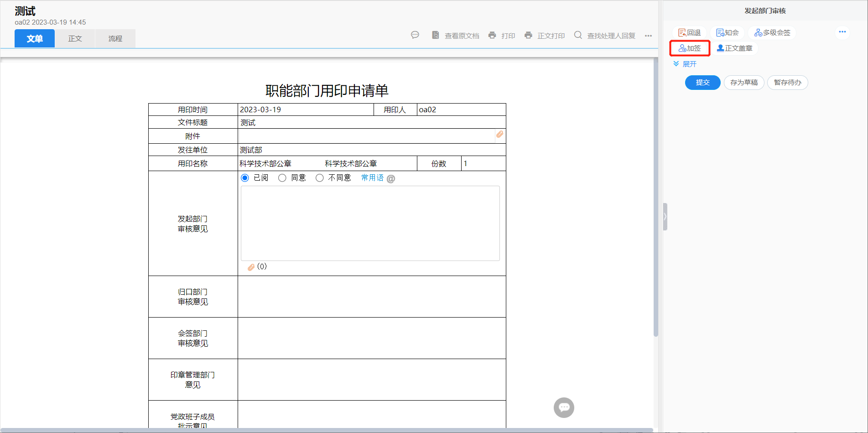
Task: Click inside the 发起部门审核意见 text area
Action: 370,223
